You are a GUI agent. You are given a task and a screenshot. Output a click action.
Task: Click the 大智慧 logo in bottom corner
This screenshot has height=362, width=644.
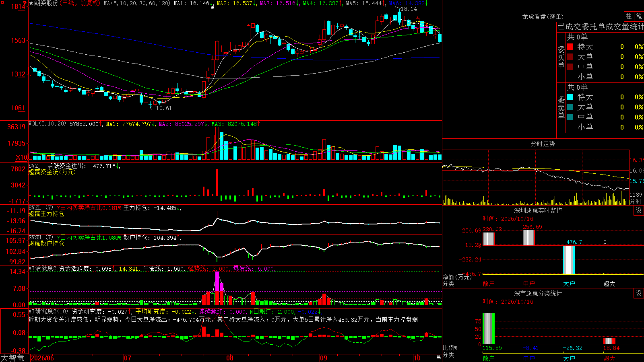click(12, 358)
